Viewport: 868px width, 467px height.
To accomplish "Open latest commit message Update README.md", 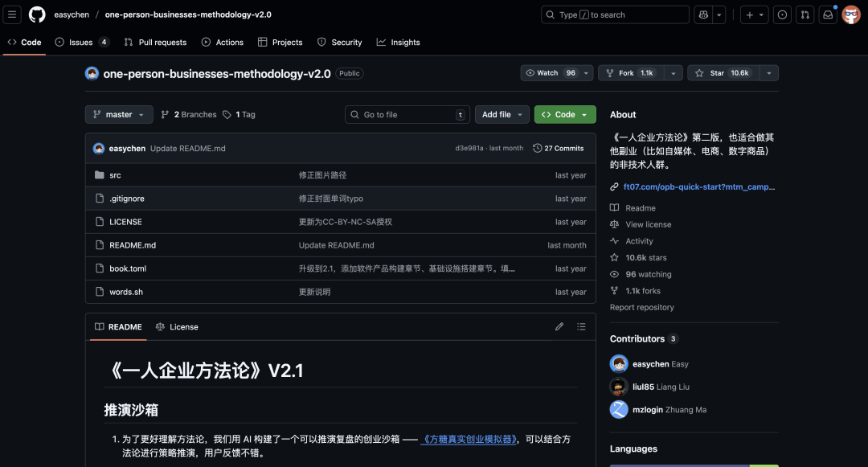I will [187, 148].
